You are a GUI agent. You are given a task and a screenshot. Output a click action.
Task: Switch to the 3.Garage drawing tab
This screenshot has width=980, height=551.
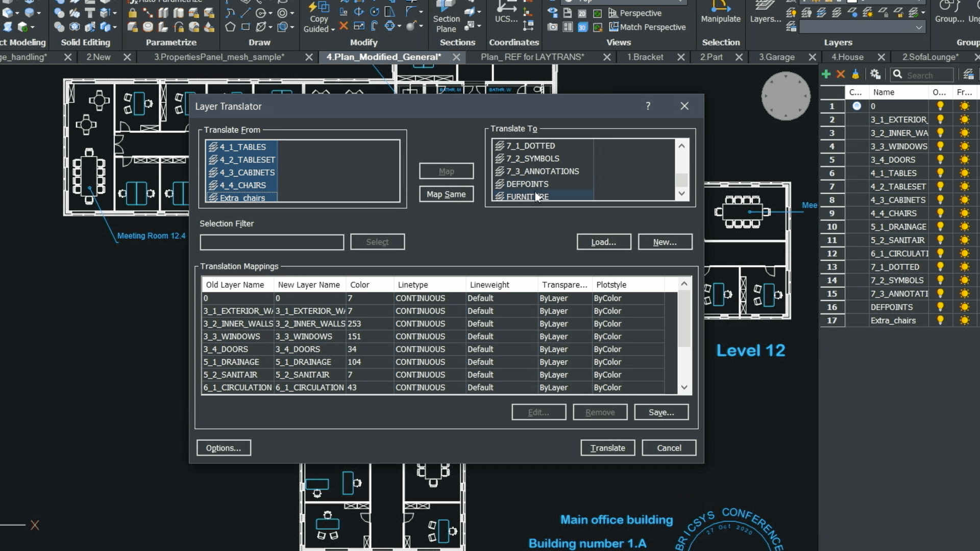776,57
